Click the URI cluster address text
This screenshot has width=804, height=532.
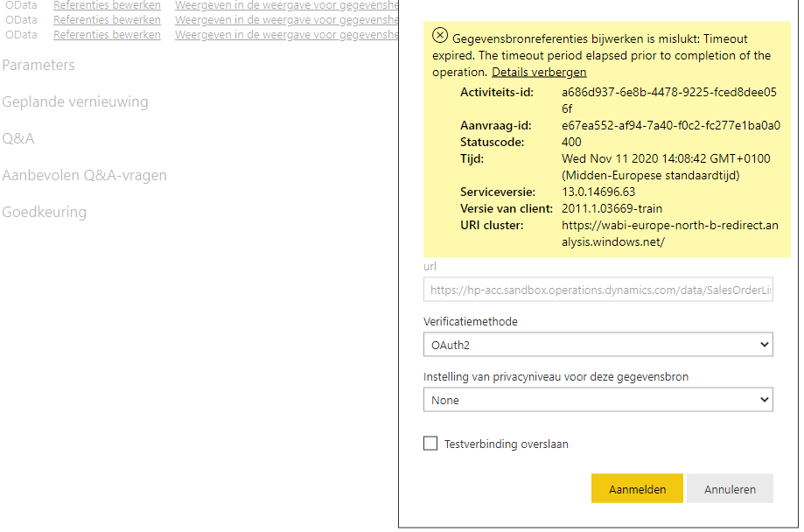[x=669, y=234]
